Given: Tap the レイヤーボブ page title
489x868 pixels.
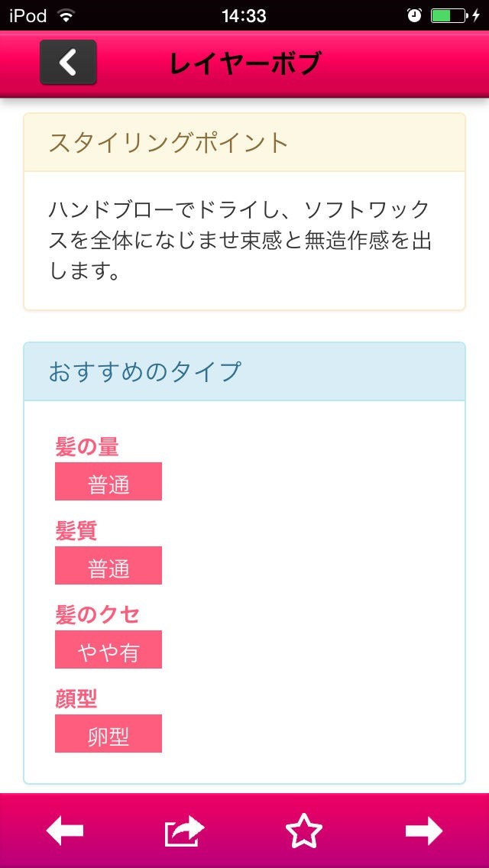Looking at the screenshot, I should point(244,63).
